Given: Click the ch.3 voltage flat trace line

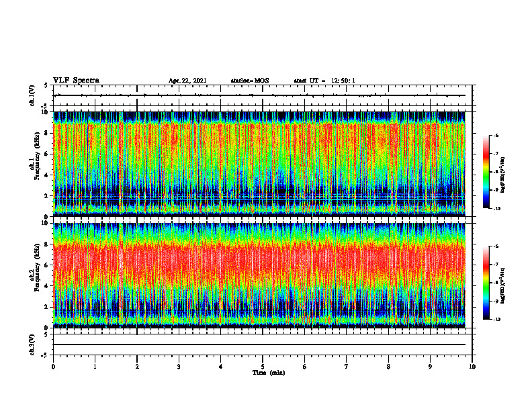Looking at the screenshot, I should pyautogui.click(x=259, y=345).
